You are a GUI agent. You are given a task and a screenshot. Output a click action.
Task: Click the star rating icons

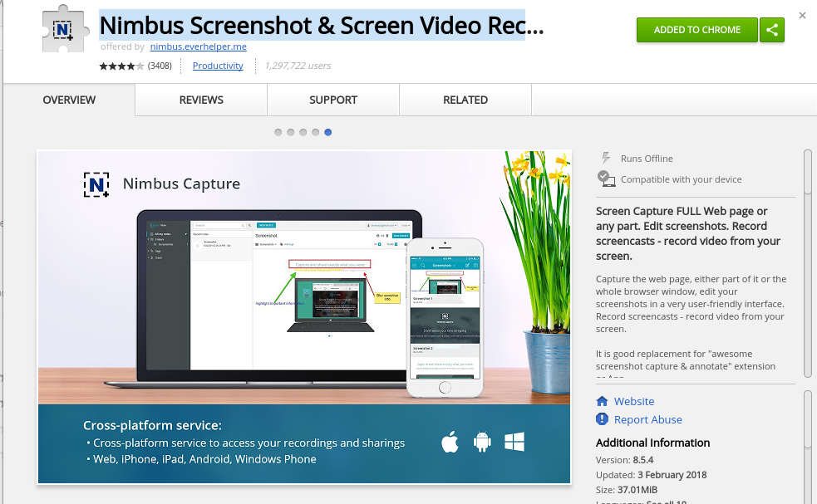pyautogui.click(x=121, y=66)
